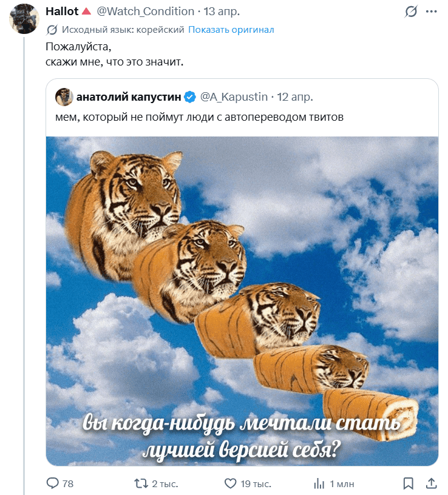Click the "12 апр." quoted tweet date

click(295, 96)
